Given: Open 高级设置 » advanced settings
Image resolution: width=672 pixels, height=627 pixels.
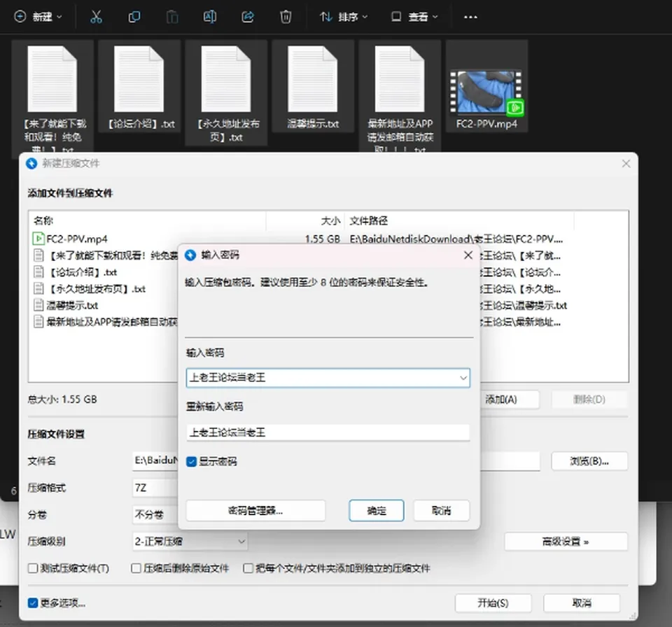Looking at the screenshot, I should tap(566, 542).
